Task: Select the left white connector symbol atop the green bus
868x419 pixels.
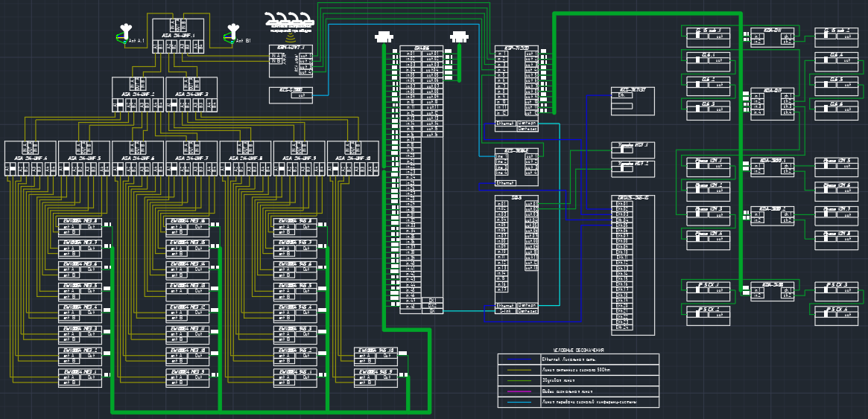Action: [x=384, y=36]
